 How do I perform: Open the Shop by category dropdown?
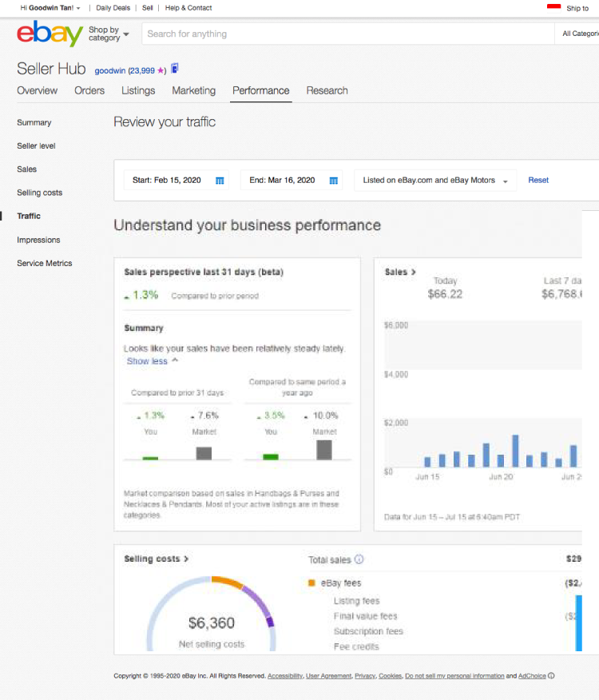coord(109,34)
